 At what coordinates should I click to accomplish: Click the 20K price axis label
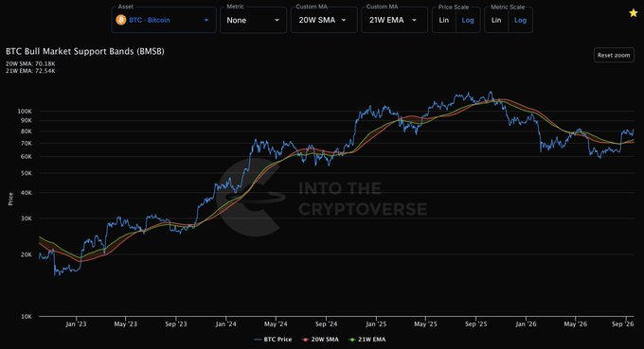(x=27, y=254)
